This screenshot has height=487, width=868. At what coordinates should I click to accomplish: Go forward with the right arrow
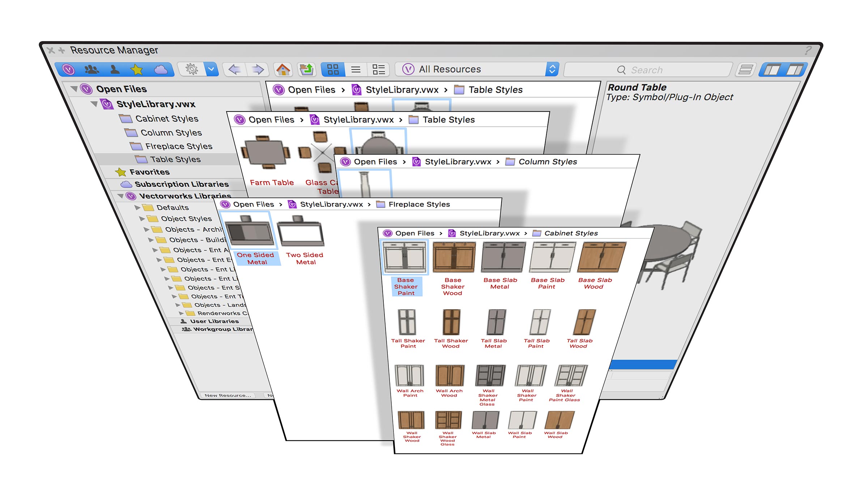pos(258,69)
